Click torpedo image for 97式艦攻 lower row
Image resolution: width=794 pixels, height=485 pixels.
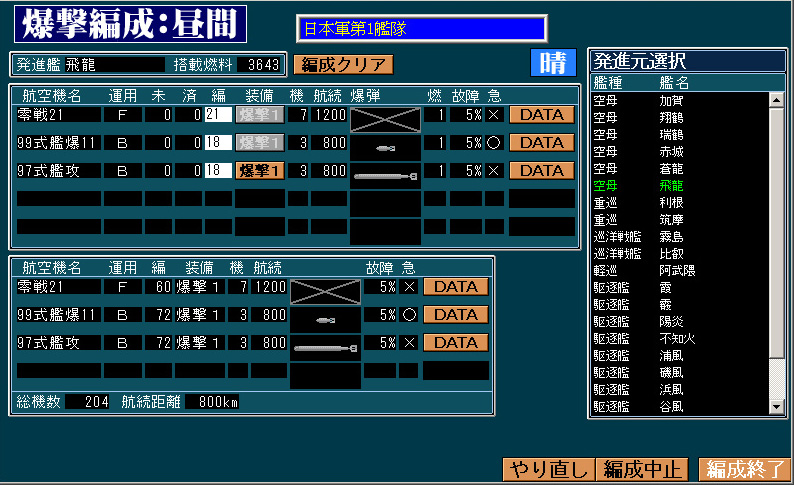(x=326, y=348)
